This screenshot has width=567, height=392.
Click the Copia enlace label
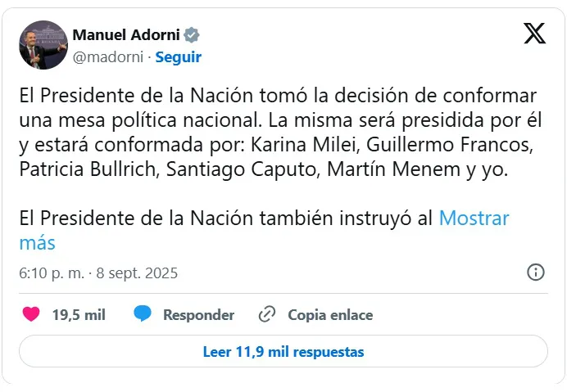[x=329, y=314]
